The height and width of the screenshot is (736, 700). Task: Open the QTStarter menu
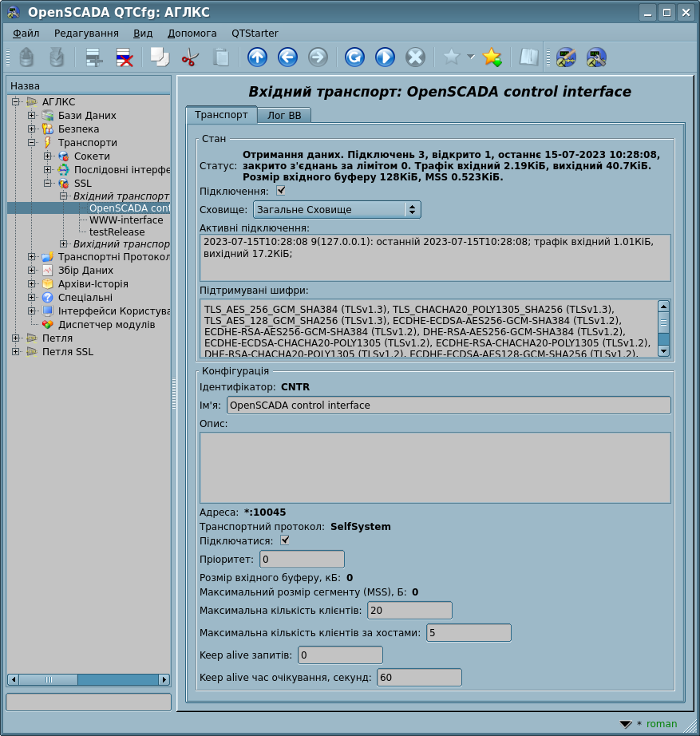point(255,34)
